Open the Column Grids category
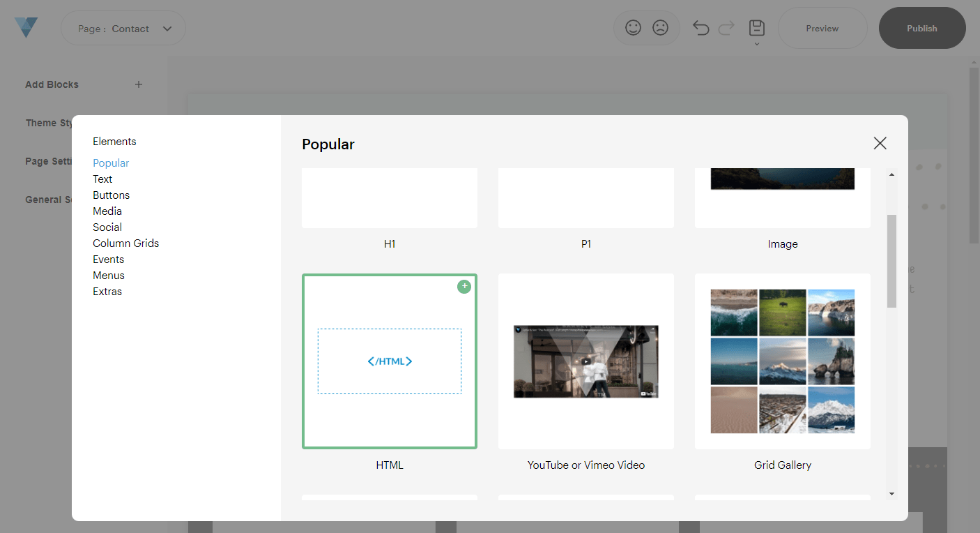The image size is (980, 533). click(x=126, y=243)
